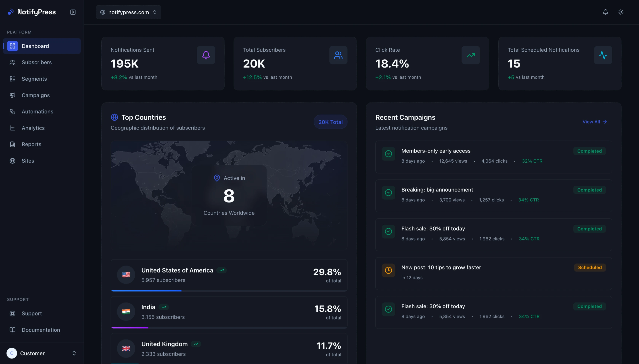Open the Reports page
The image size is (639, 364).
pyautogui.click(x=42, y=144)
